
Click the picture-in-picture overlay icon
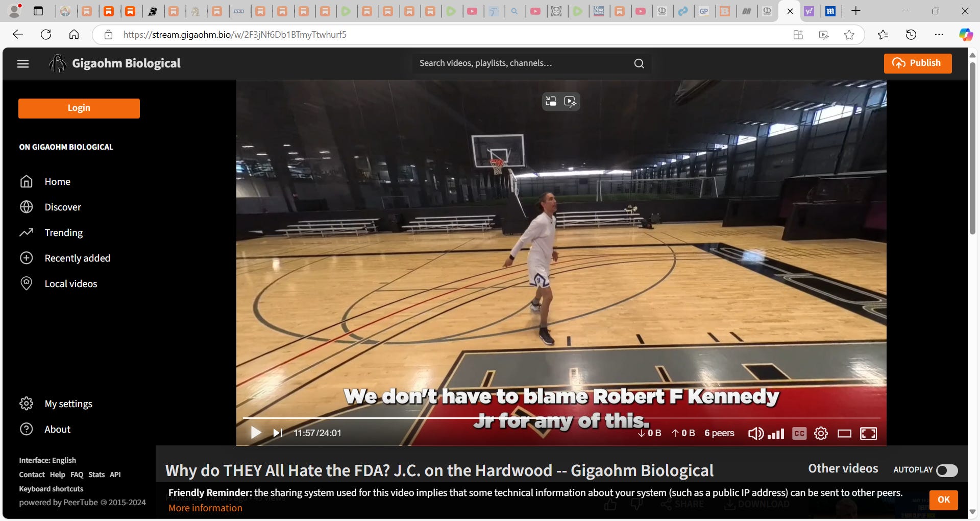click(x=551, y=102)
